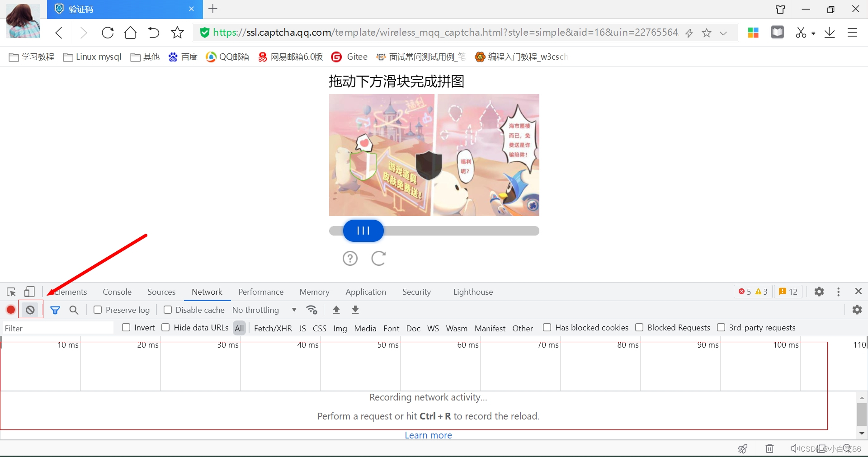This screenshot has width=868, height=457.
Task: Bookmark page with toolbar star icon
Action: tap(177, 33)
